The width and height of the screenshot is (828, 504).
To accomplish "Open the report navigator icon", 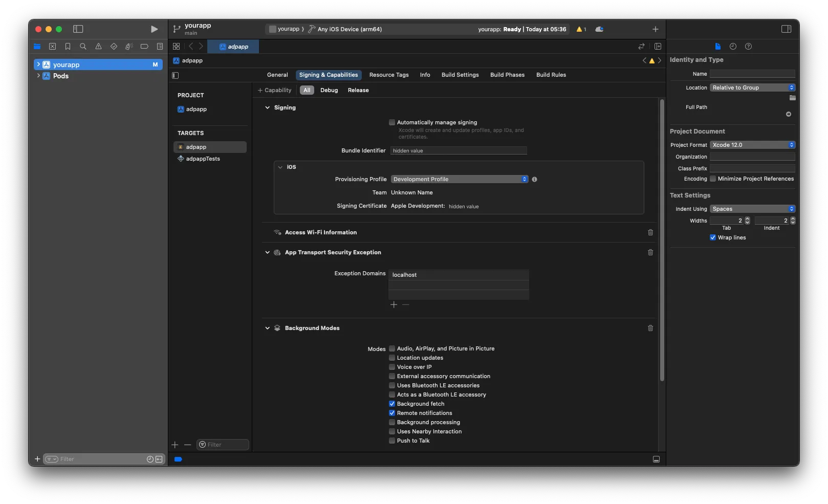I will (x=160, y=47).
